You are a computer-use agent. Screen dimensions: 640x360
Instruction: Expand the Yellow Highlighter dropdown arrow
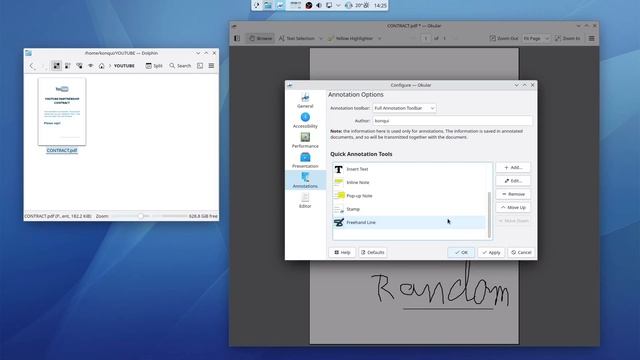point(379,38)
